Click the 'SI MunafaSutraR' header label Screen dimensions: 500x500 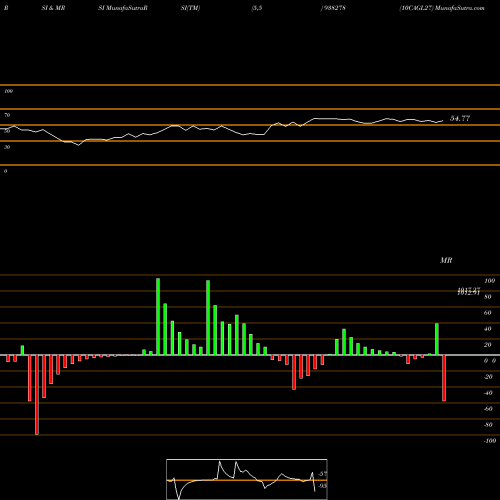[123, 8]
